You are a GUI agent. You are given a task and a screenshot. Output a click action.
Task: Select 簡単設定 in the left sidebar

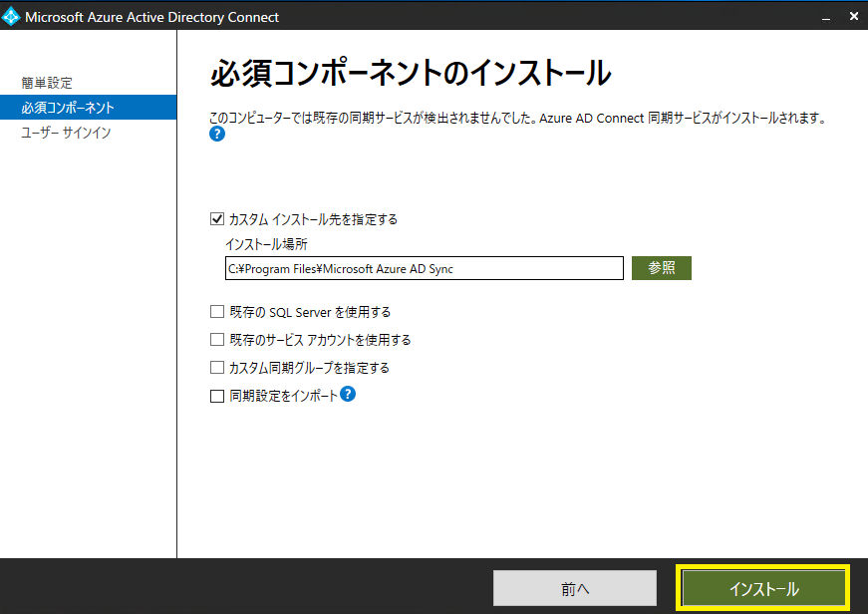coord(47,83)
